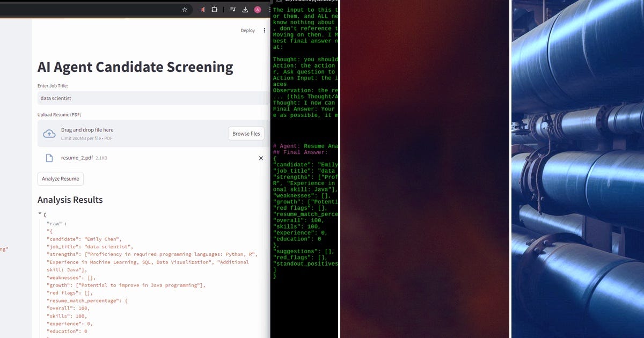The image size is (644, 338).
Task: Remove resume_2.pdf with the X
Action: 261,158
